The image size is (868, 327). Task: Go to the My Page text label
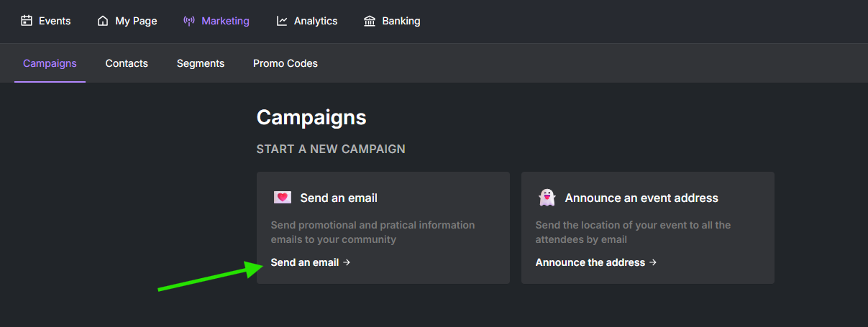click(x=136, y=21)
